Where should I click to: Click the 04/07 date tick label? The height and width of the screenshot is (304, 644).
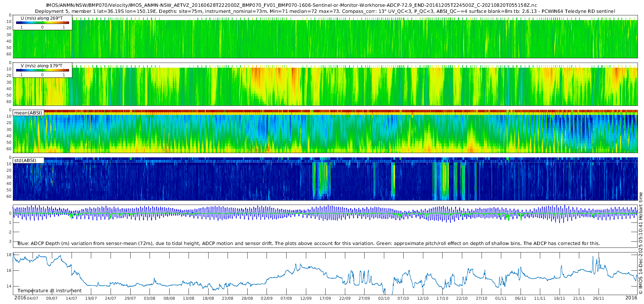coord(33,298)
